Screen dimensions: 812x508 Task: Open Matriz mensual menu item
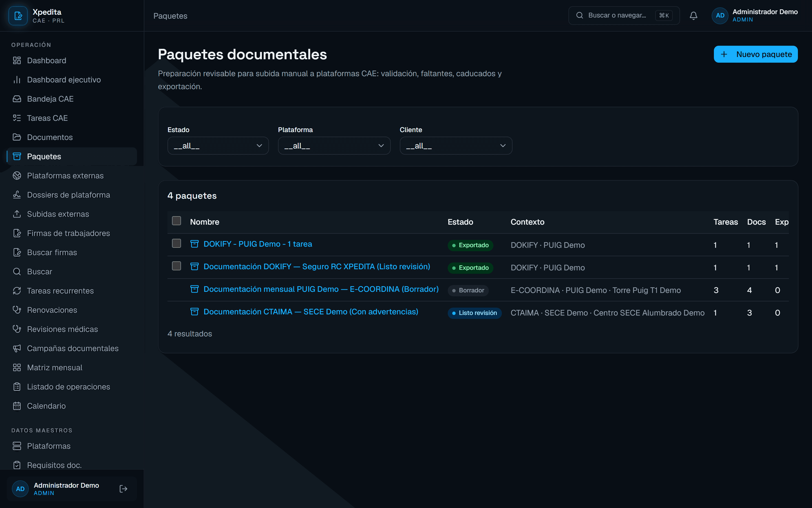point(72,367)
